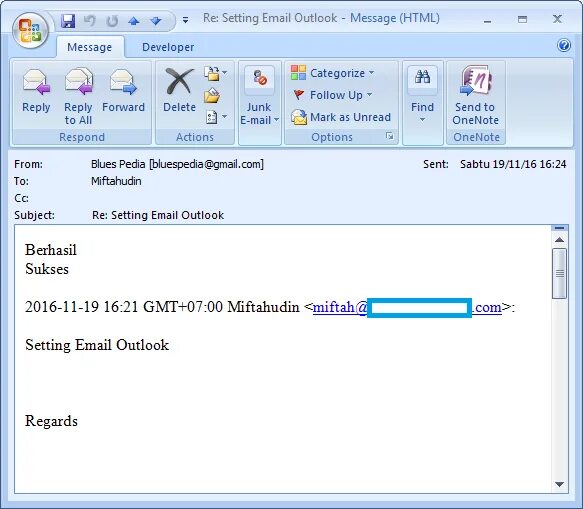Expand the Find dropdown arrow
This screenshot has width=583, height=509.
click(422, 120)
